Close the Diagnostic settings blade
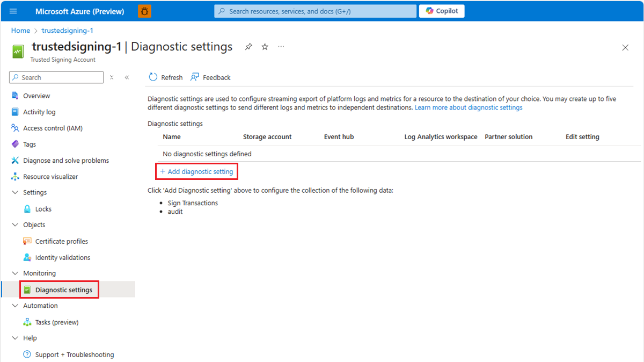This screenshot has height=362, width=644. tap(625, 47)
